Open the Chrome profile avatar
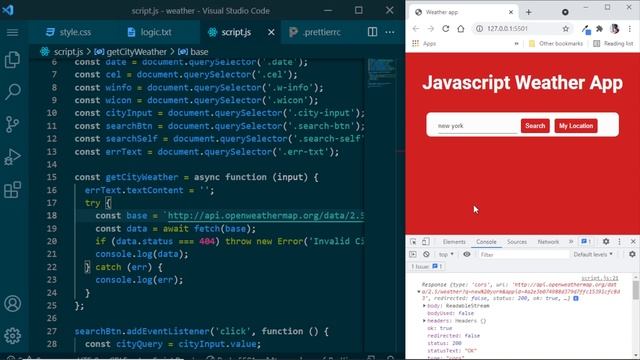Image resolution: width=640 pixels, height=360 pixels. point(614,29)
